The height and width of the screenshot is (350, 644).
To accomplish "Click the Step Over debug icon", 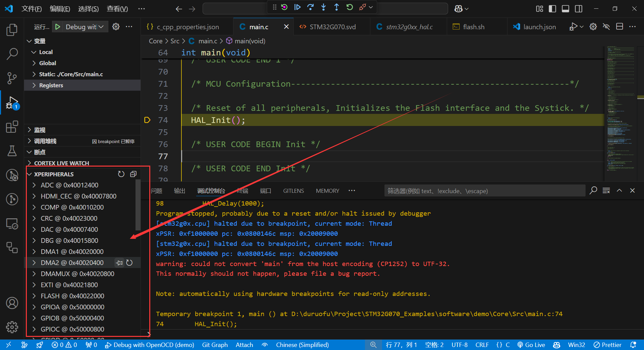I will point(310,7).
